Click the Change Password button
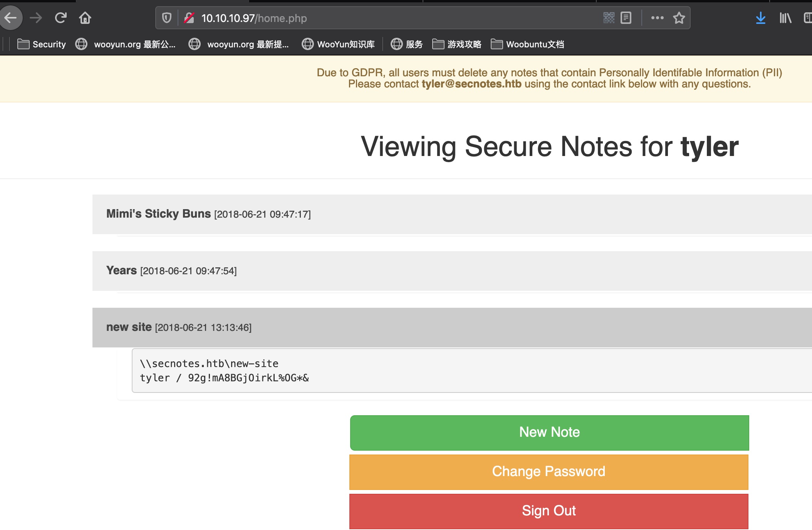This screenshot has height=530, width=812. 549,471
